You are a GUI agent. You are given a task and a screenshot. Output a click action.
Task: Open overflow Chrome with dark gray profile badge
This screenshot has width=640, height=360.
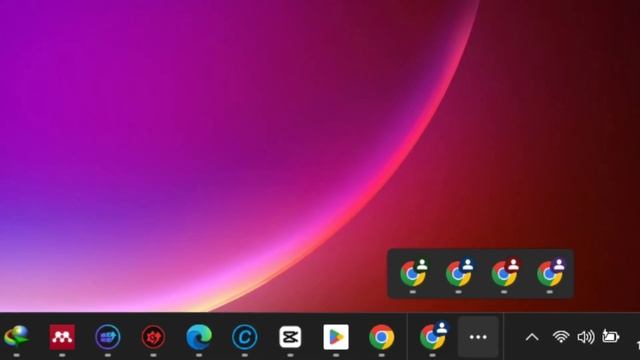[414, 272]
